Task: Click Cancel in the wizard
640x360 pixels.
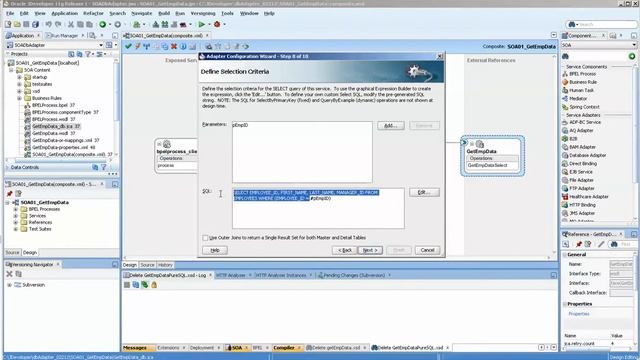Action: click(x=427, y=250)
